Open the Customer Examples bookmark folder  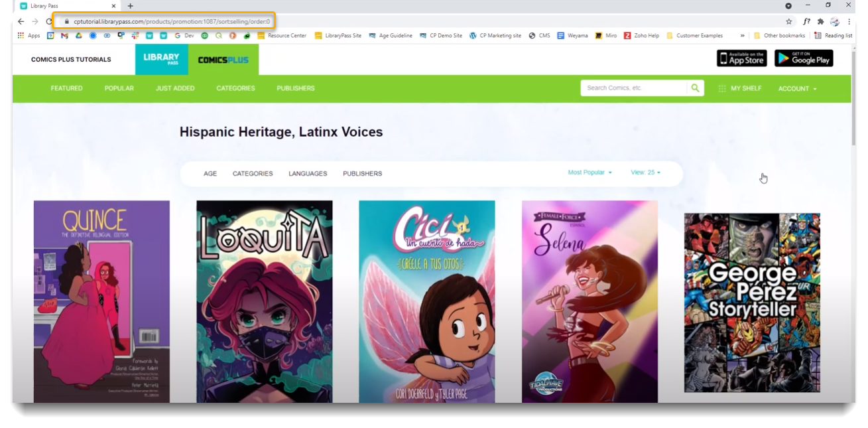694,36
